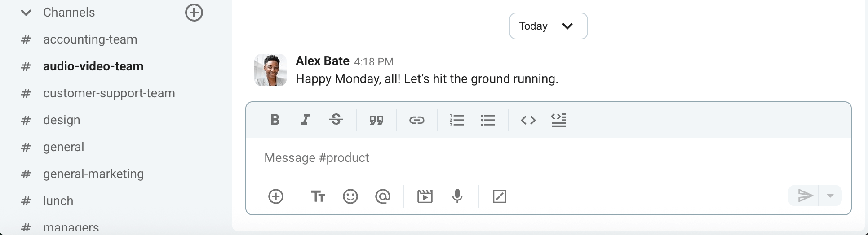The height and width of the screenshot is (235, 868).
Task: Start a bulleted list
Action: pyautogui.click(x=487, y=120)
